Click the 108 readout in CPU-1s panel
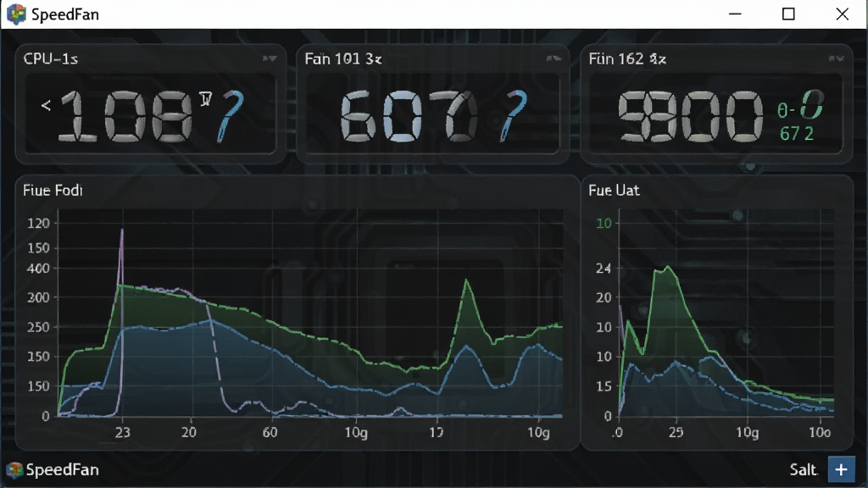 pyautogui.click(x=125, y=117)
